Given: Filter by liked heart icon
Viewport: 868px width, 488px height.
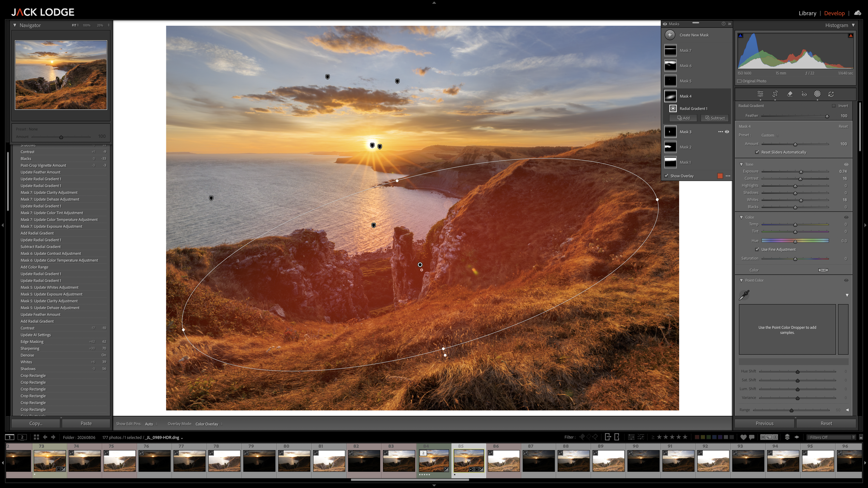Looking at the screenshot, I should point(743,437).
